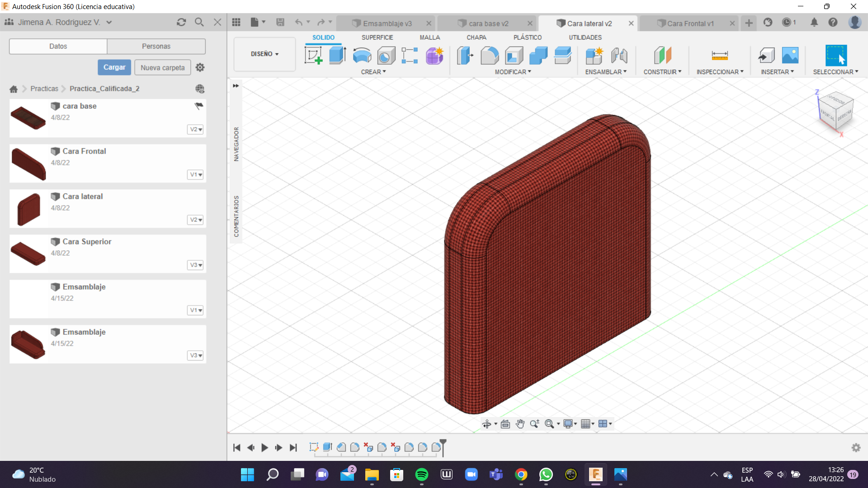Switch to the MALLA tab

coord(429,38)
